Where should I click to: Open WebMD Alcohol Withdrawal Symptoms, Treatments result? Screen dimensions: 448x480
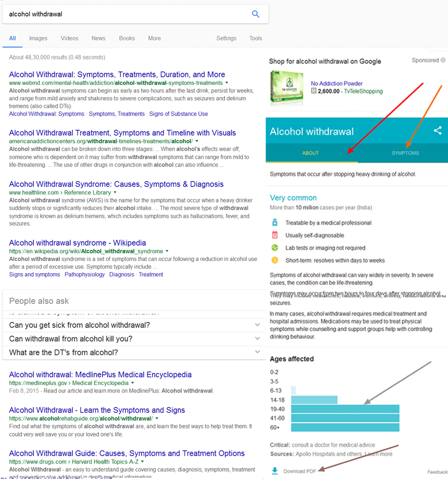[x=117, y=74]
